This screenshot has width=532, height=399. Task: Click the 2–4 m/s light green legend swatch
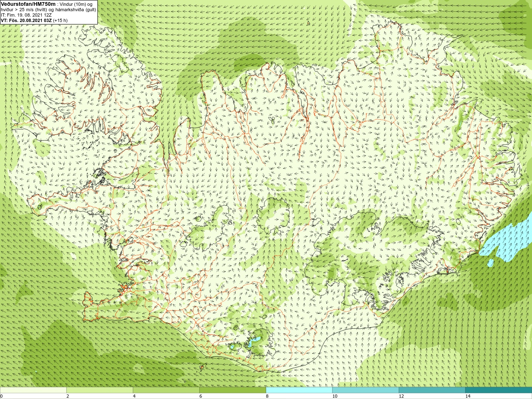[x=100, y=390]
